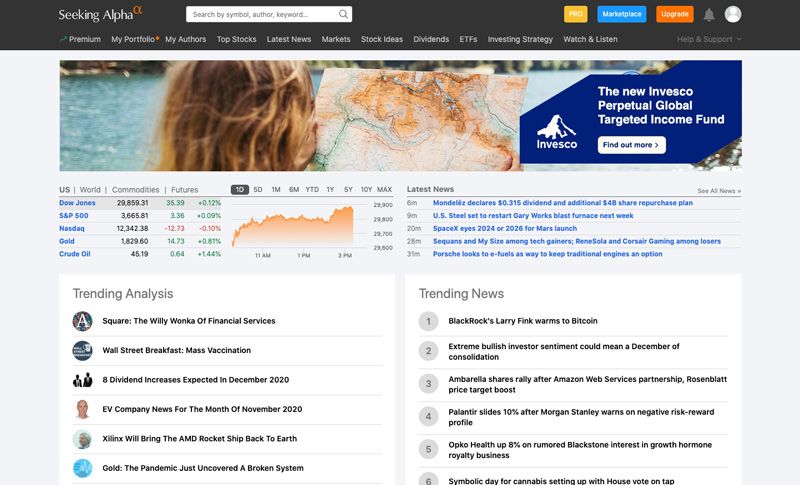Click Find out more in Invesco ad

(631, 145)
